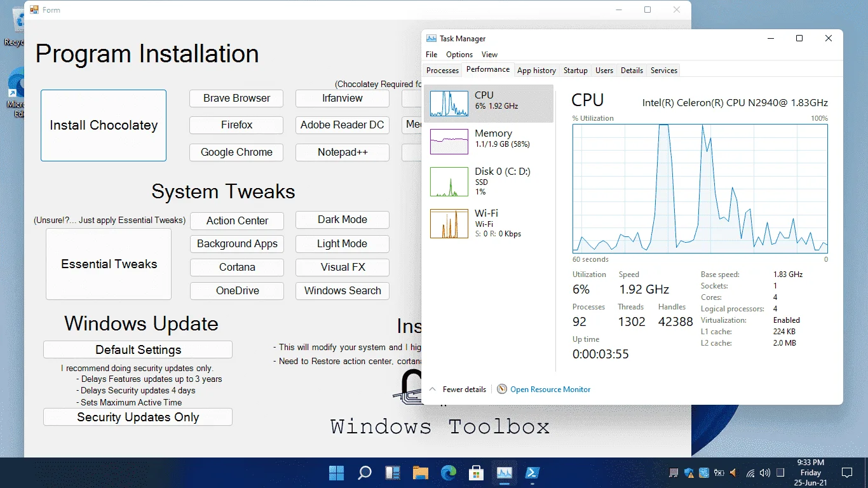Viewport: 868px width, 488px height.
Task: Click the orange speaker tray icon
Action: coord(734,473)
